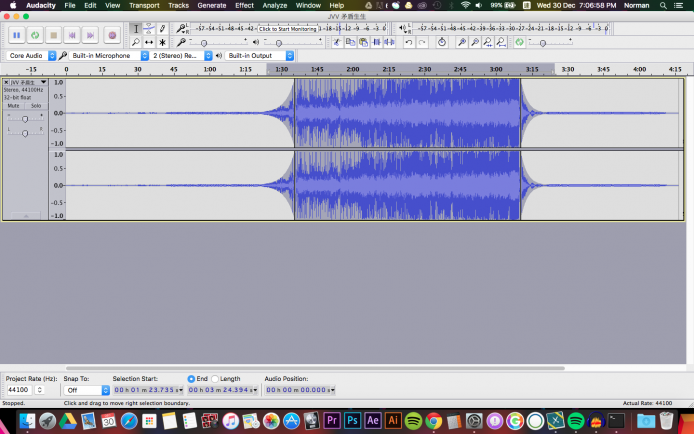
Task: Click the Stop transport button
Action: (x=53, y=35)
